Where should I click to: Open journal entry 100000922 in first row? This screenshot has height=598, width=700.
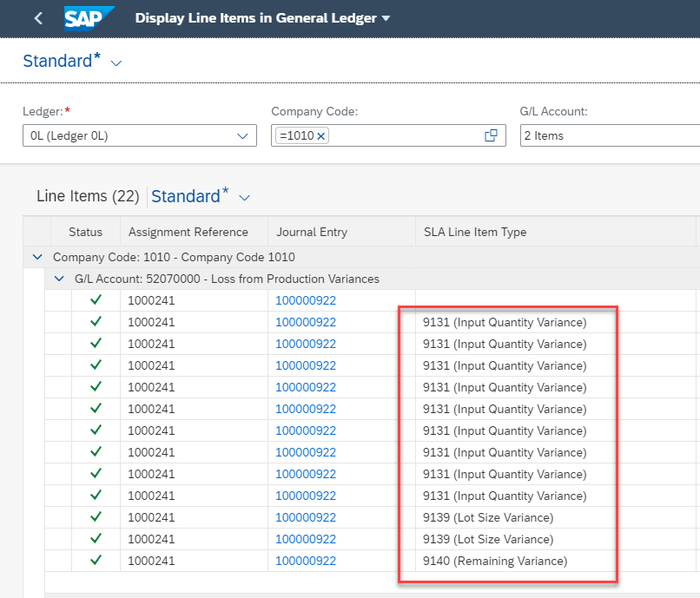tap(306, 300)
